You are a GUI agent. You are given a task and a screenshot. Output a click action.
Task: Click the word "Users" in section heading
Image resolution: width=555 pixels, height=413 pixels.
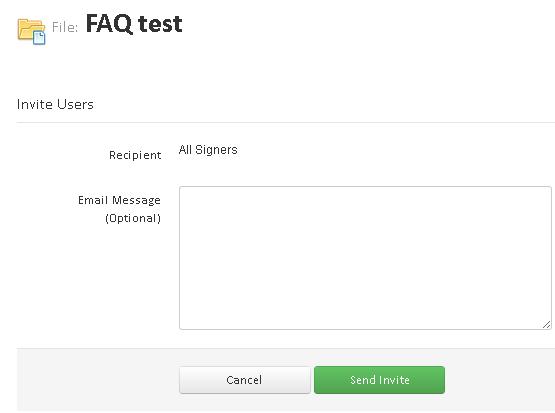click(x=75, y=104)
